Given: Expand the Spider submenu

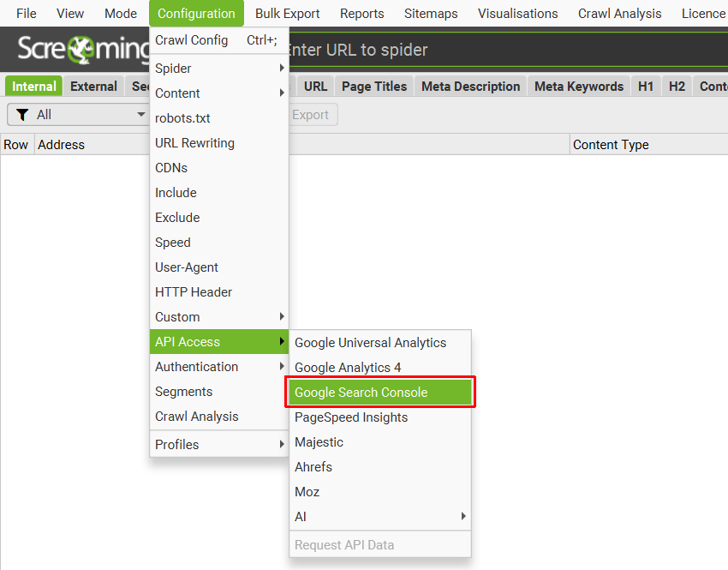Looking at the screenshot, I should tap(174, 68).
